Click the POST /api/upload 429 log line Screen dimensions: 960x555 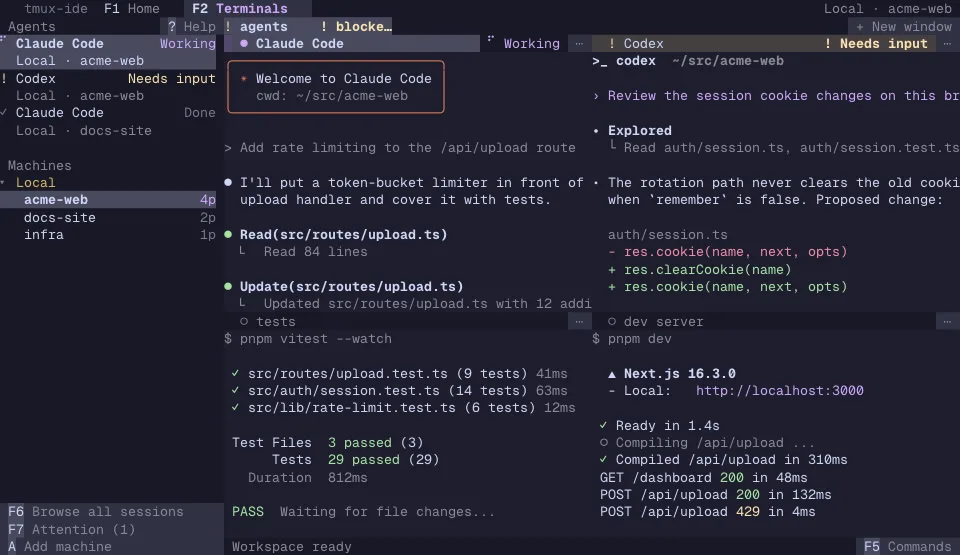pyautogui.click(x=707, y=512)
